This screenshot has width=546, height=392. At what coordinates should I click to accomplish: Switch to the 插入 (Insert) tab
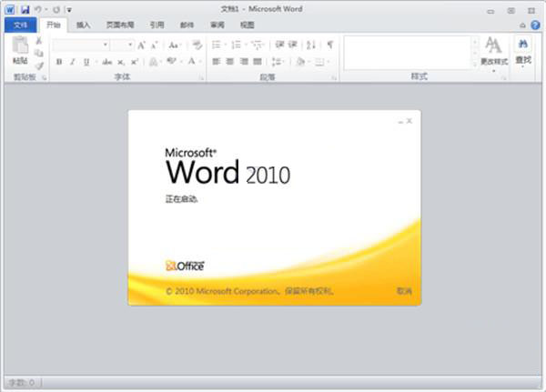(x=83, y=25)
